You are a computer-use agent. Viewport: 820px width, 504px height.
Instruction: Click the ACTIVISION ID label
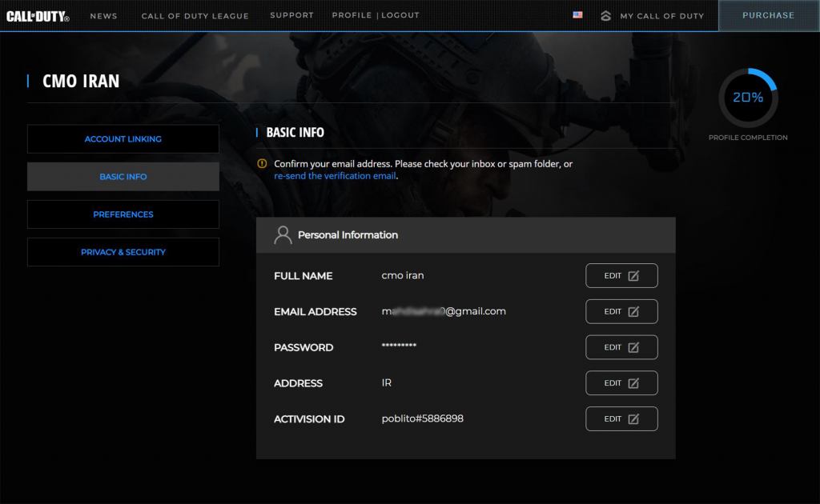click(309, 419)
